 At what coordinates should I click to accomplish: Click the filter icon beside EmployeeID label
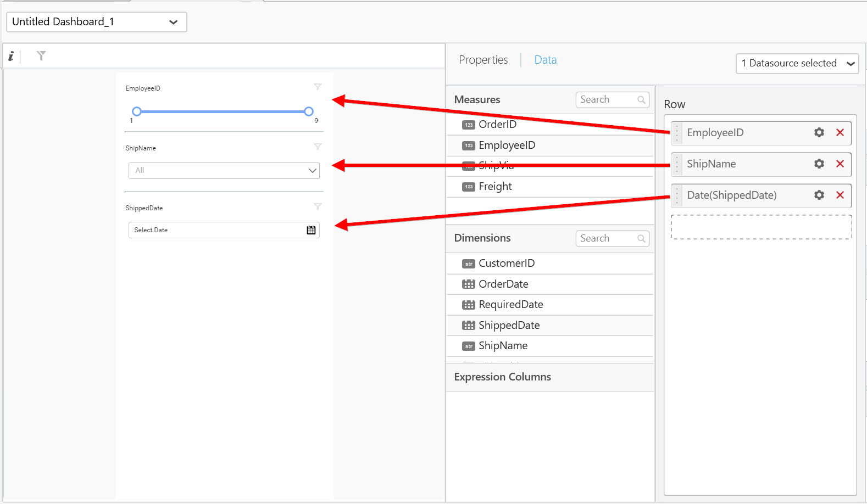click(318, 87)
